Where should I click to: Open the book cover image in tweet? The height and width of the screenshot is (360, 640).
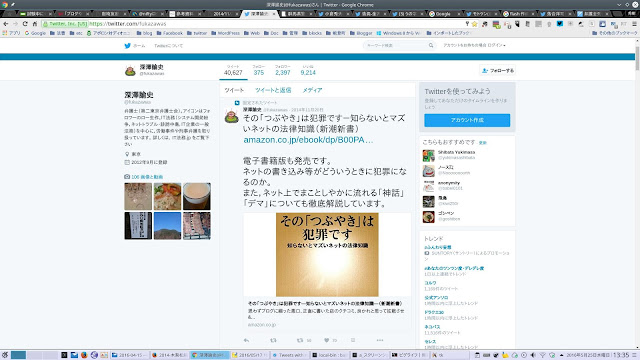point(327,254)
